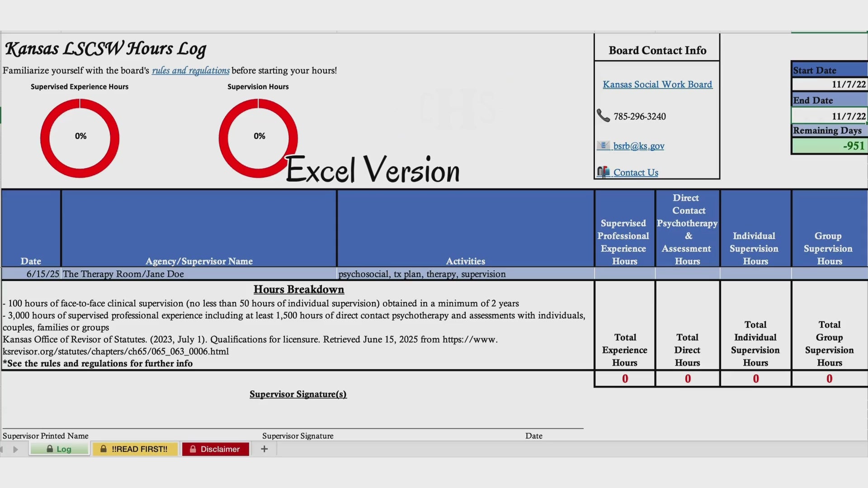Click the Board Contact Info heading
This screenshot has height=488, width=868.
[x=657, y=50]
